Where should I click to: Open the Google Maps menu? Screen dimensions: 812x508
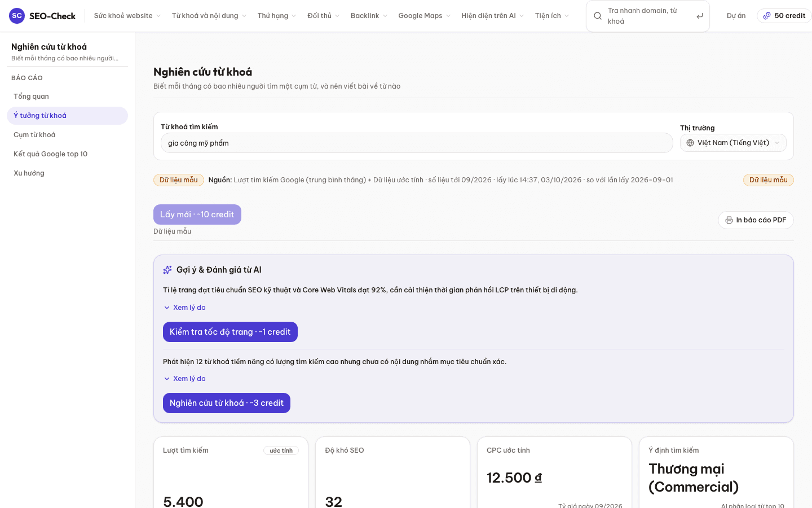tap(425, 16)
